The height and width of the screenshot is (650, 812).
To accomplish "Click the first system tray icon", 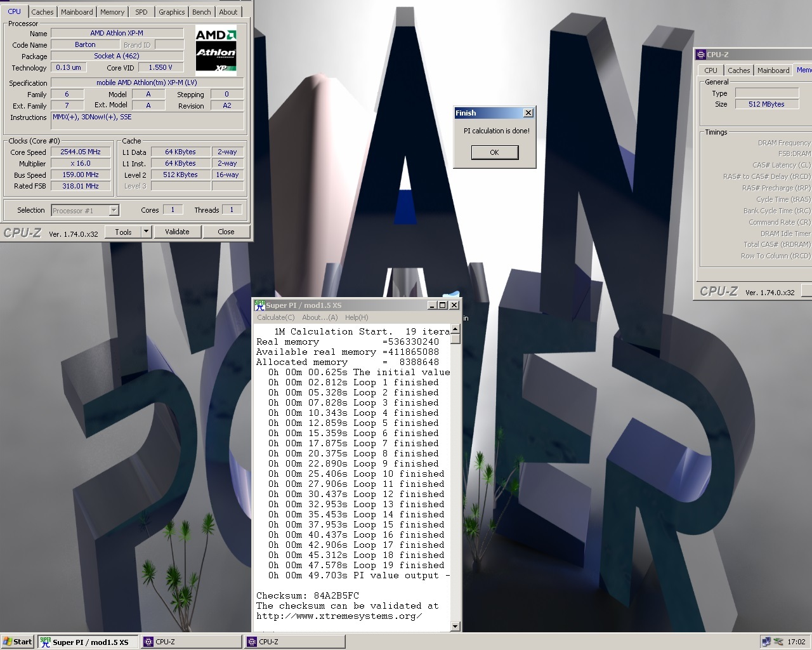I will [766, 642].
